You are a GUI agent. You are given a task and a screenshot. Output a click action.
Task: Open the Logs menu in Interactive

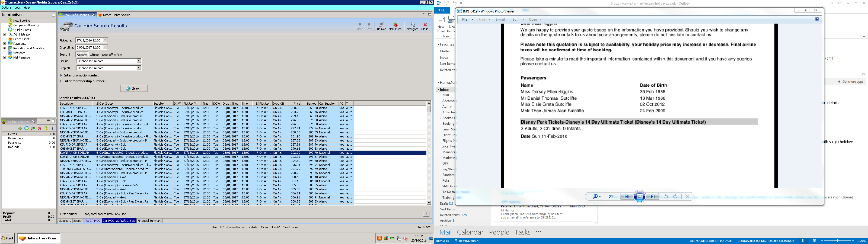tap(18, 8)
